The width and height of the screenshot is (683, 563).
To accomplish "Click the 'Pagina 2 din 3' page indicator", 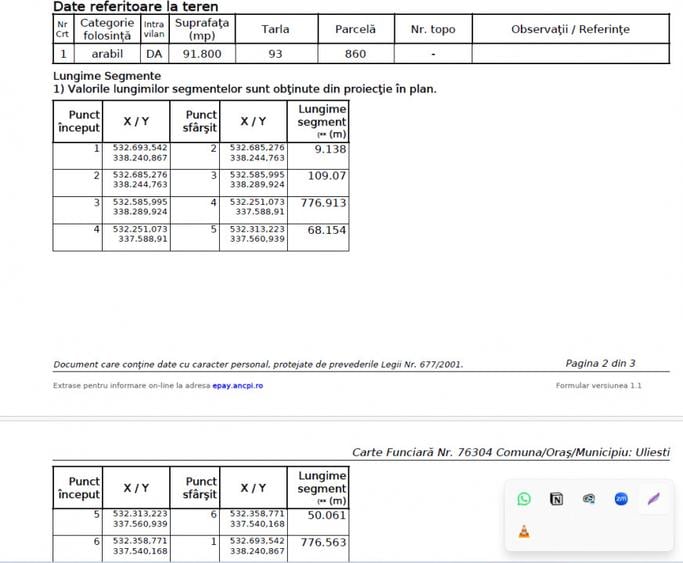I will click(600, 363).
